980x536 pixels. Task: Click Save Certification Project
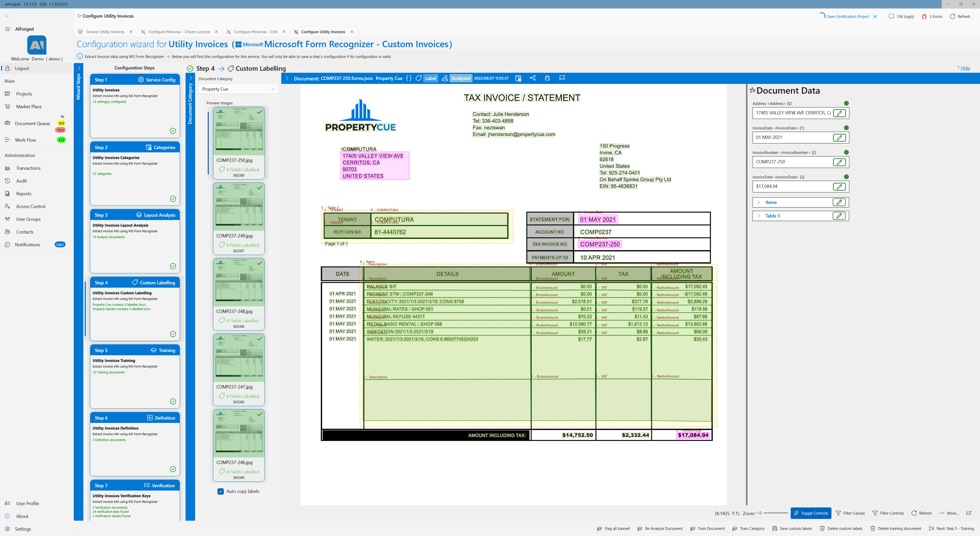(848, 16)
